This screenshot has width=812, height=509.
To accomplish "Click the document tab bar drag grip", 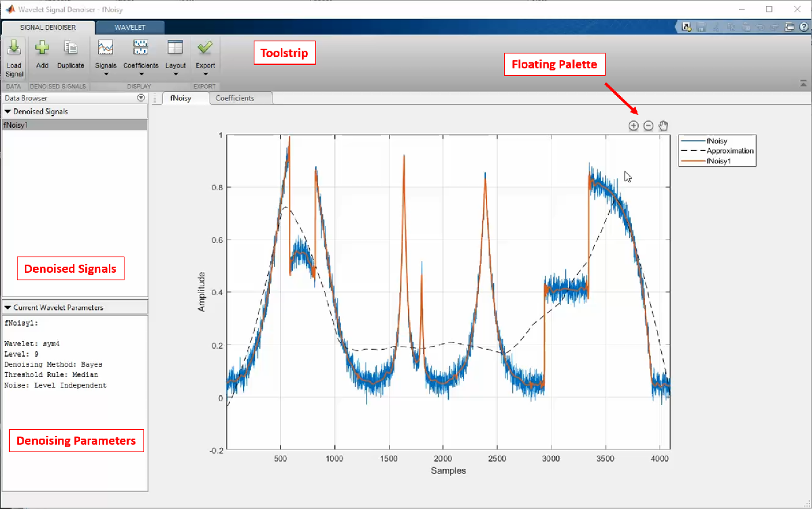I will click(x=156, y=98).
